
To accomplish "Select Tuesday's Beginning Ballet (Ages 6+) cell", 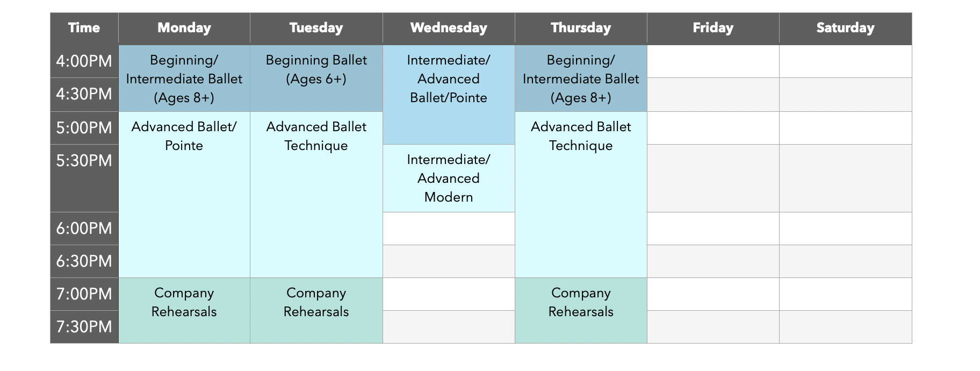I will [316, 79].
